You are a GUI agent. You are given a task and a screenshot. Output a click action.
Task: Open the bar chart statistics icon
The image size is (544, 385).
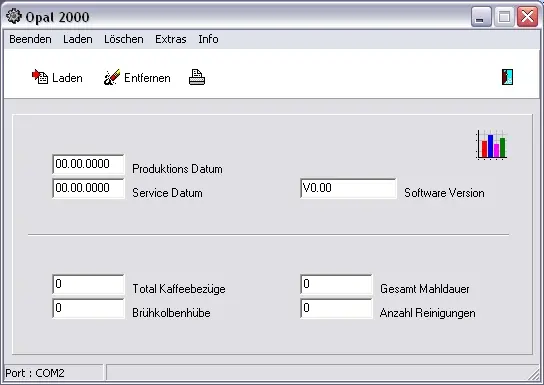pos(492,145)
